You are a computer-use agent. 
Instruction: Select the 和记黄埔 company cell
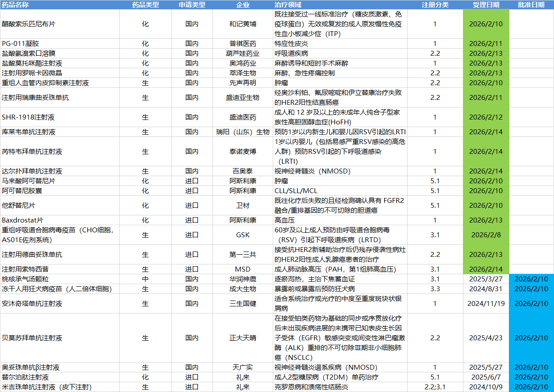tap(243, 24)
